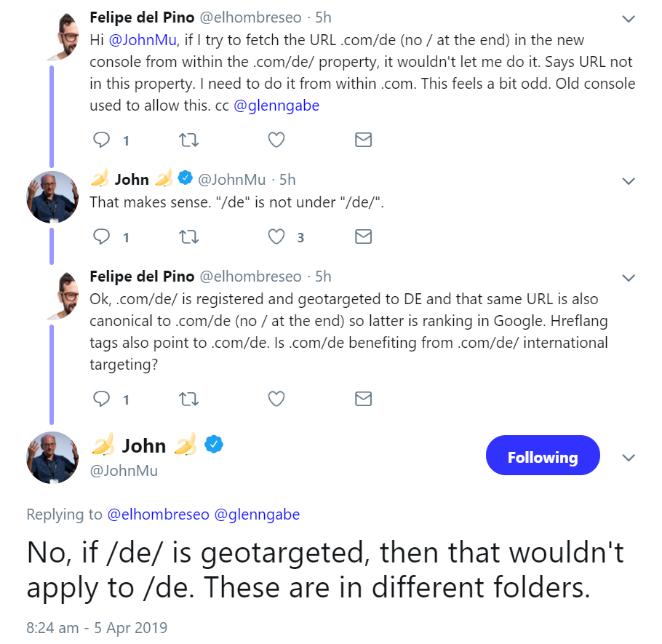
Task: Expand options menu on John's short reply
Action: coord(629,180)
